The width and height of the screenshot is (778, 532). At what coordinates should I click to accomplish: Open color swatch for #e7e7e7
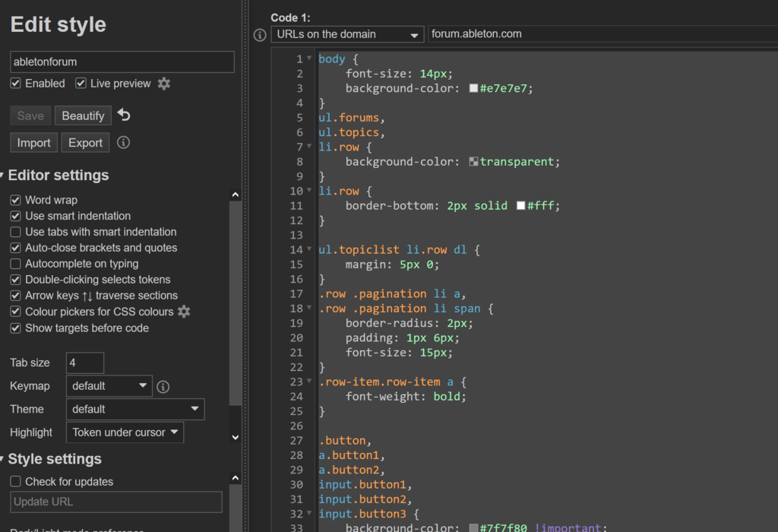click(473, 88)
